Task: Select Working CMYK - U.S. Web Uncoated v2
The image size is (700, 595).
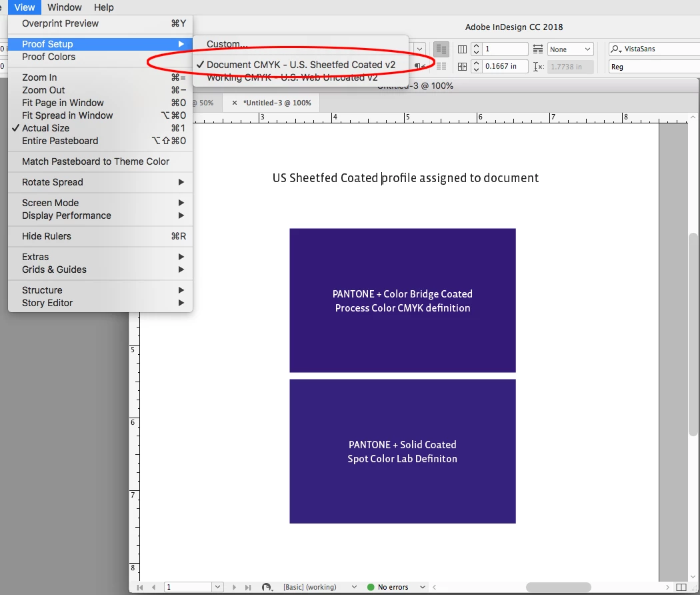Action: [x=301, y=77]
